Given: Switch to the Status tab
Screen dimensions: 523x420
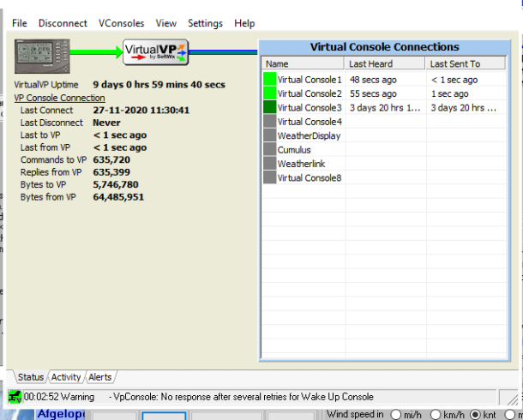Looking at the screenshot, I should point(31,377).
